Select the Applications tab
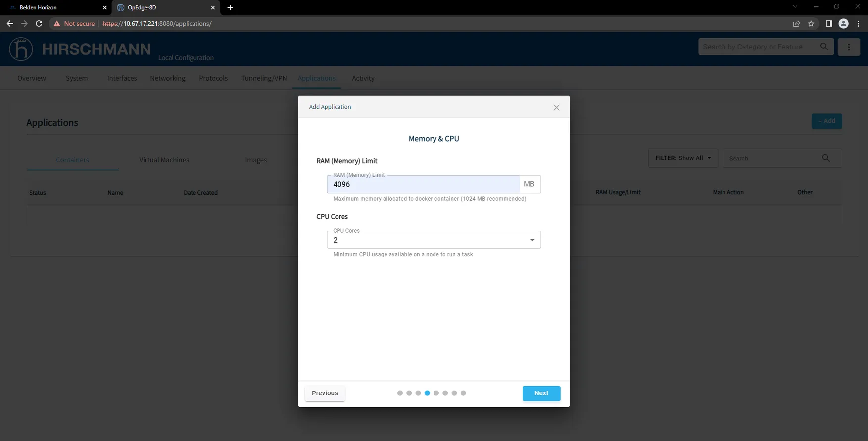 click(x=317, y=78)
